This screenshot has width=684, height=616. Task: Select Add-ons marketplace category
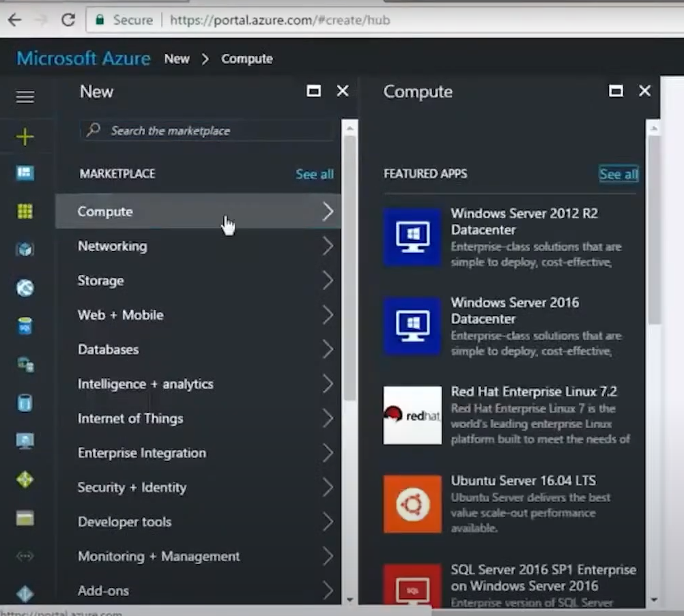click(x=198, y=590)
